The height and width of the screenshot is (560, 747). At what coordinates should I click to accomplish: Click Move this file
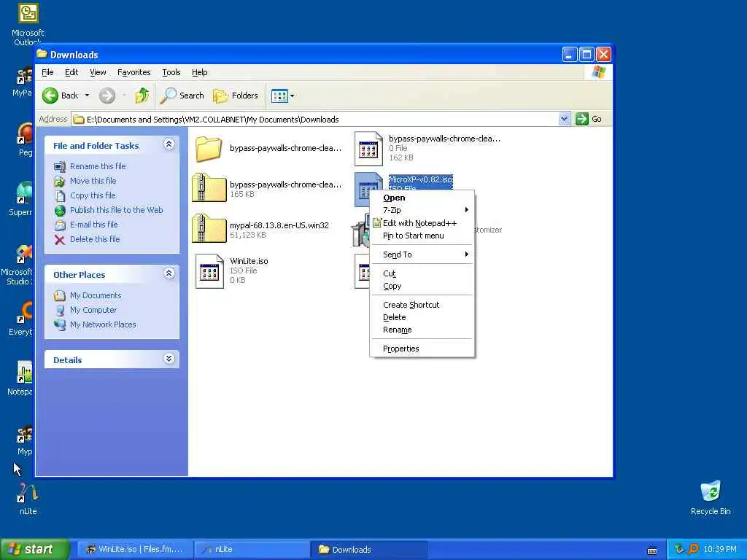(x=93, y=181)
